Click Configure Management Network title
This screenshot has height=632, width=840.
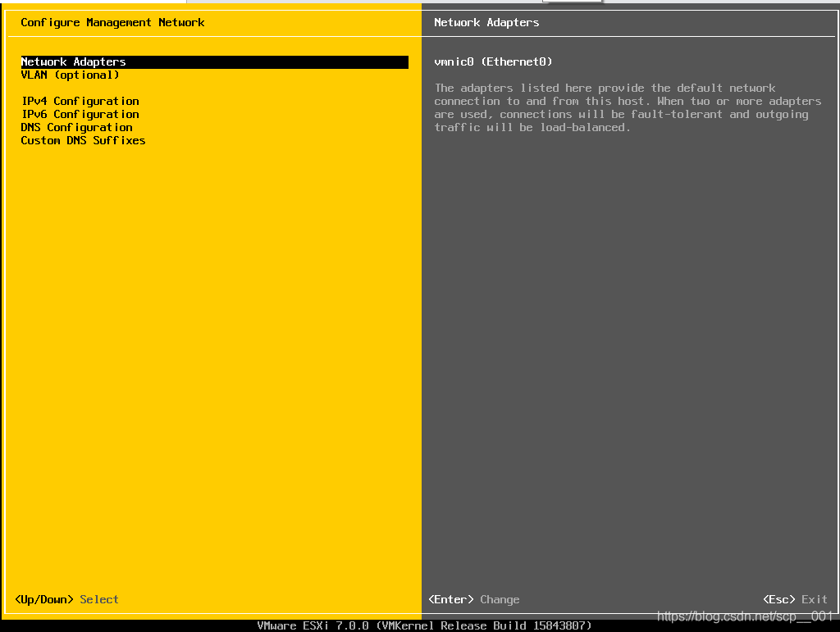[x=112, y=22]
